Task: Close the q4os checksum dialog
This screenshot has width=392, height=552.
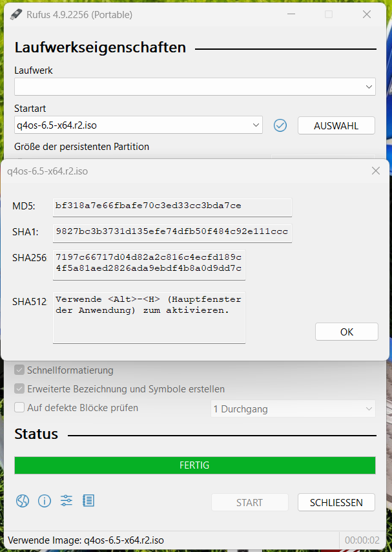Action: pos(376,171)
